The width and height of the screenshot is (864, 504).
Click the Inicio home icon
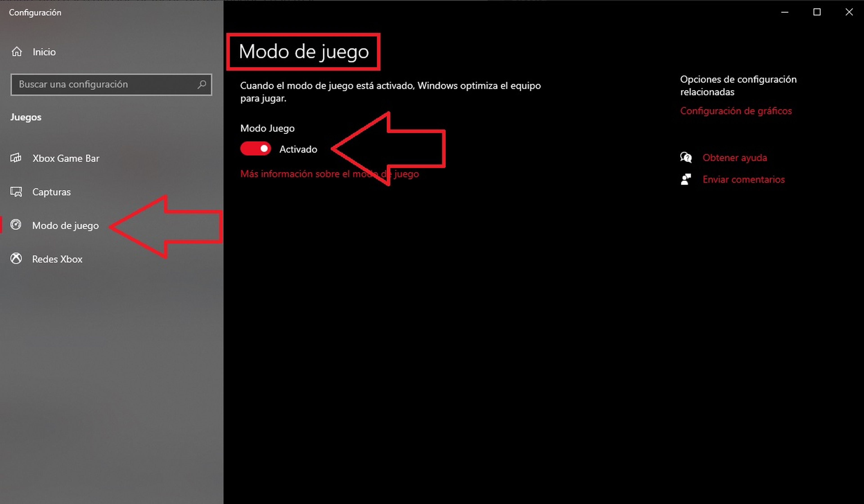16,52
